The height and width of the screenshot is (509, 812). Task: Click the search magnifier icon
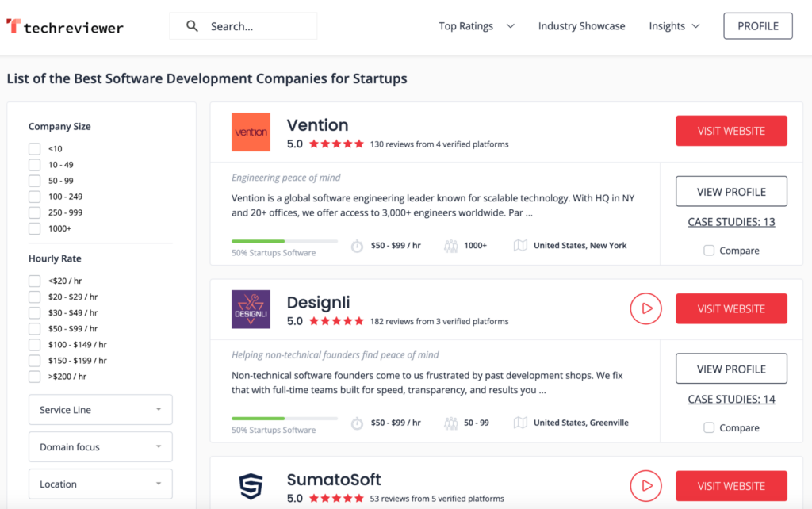(x=192, y=26)
